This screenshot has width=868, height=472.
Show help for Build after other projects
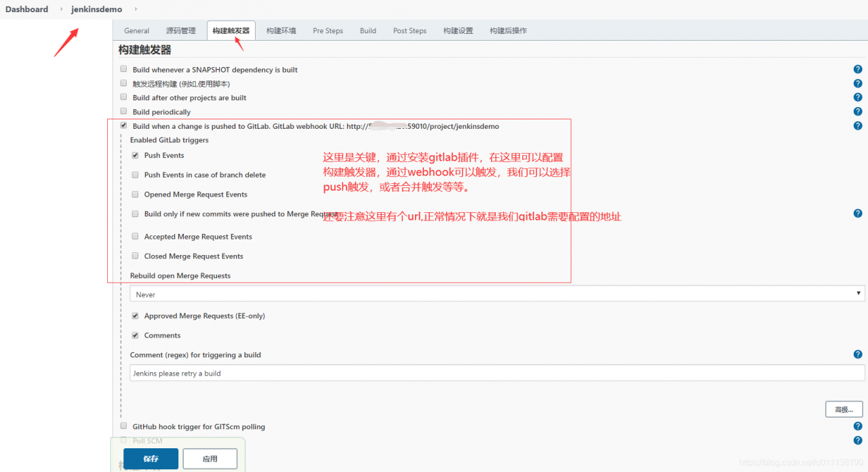pos(858,98)
